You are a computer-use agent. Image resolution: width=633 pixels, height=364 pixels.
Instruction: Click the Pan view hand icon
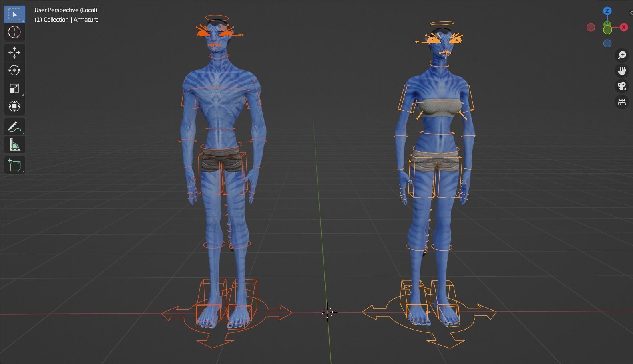[x=622, y=71]
